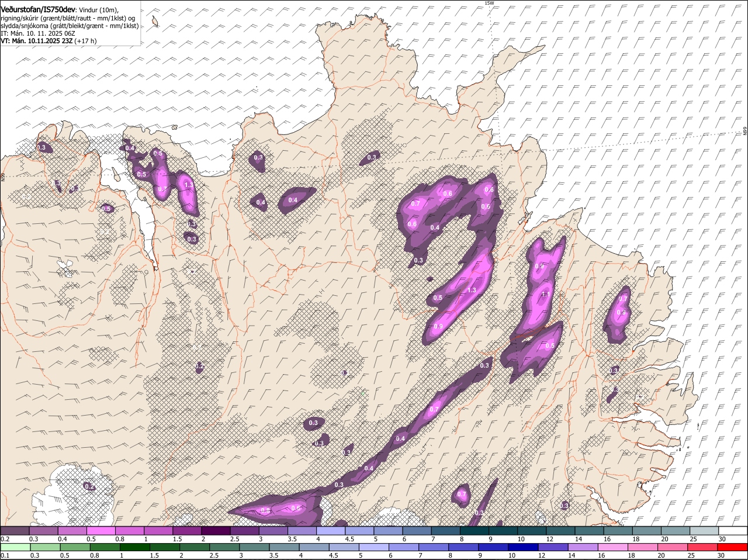Click the medium green swatch labeled 0.5
748x560 pixels.
coord(75,547)
